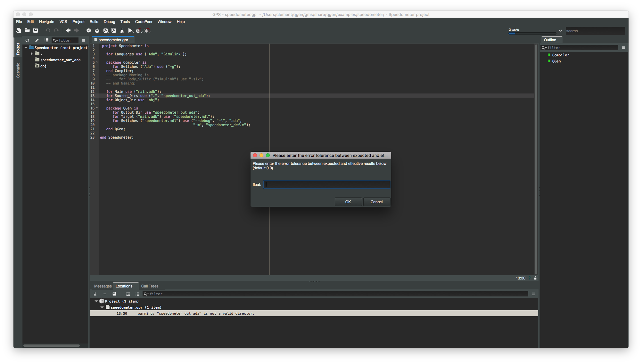This screenshot has width=642, height=364.
Task: Go back with the left arrow icon
Action: pyautogui.click(x=68, y=30)
